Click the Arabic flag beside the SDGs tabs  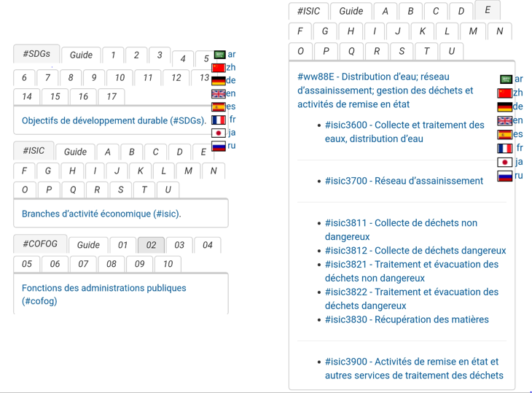[219, 55]
